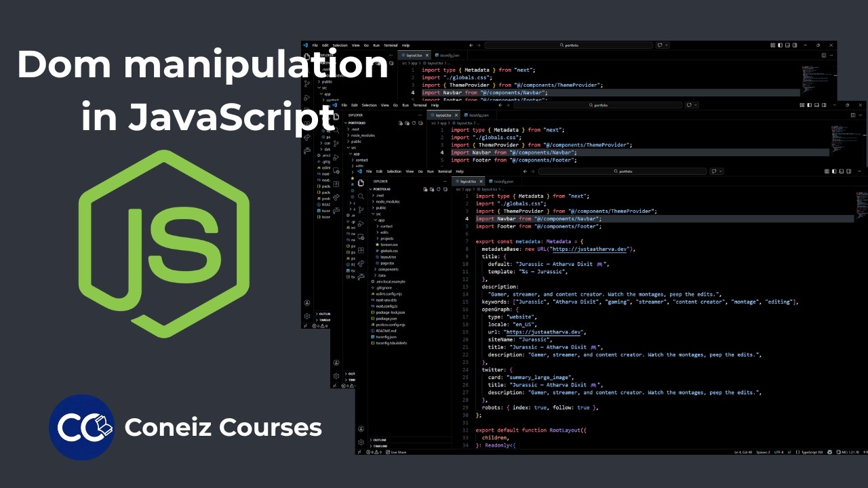Screen dimensions: 868x488
Task: Click New File icon in middle window Explorer
Action: [x=401, y=123]
